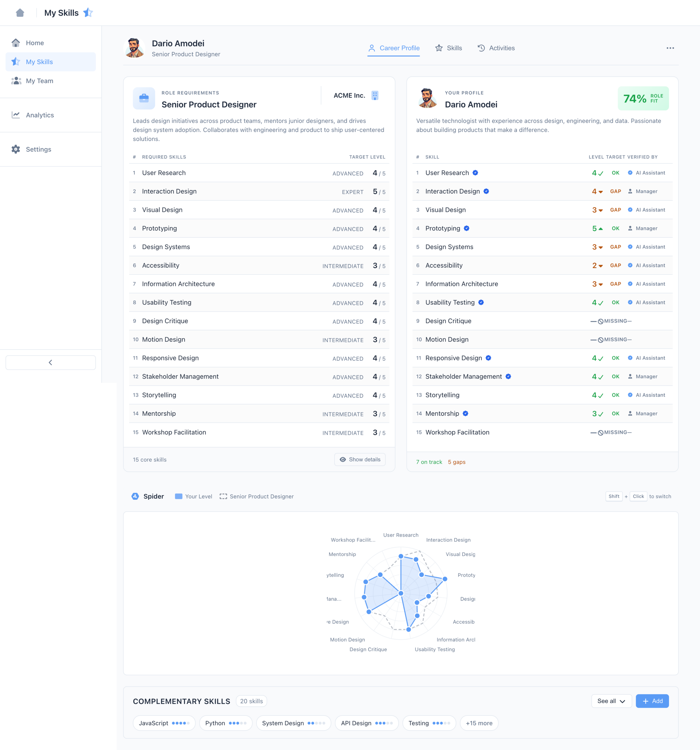Click verified badge next to Interaction Design

click(486, 191)
